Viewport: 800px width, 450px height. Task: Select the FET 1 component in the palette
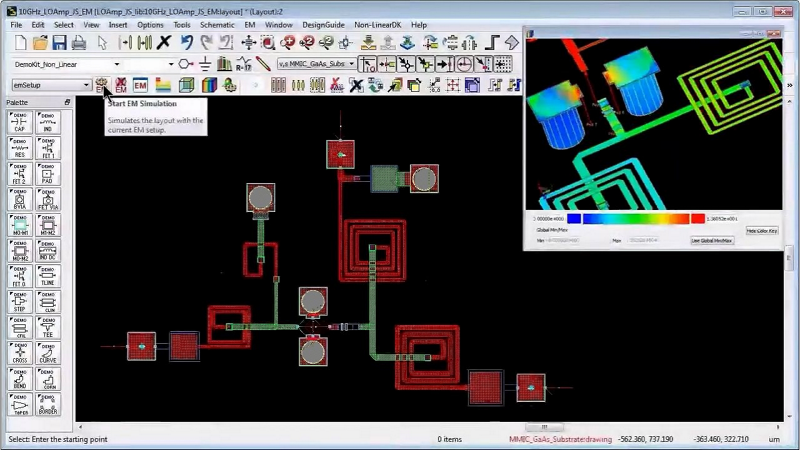(48, 148)
